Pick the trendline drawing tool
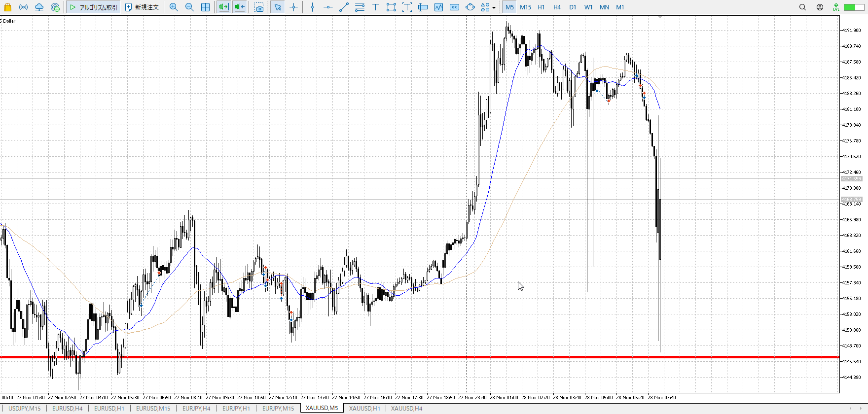This screenshot has height=414, width=868. pos(344,7)
